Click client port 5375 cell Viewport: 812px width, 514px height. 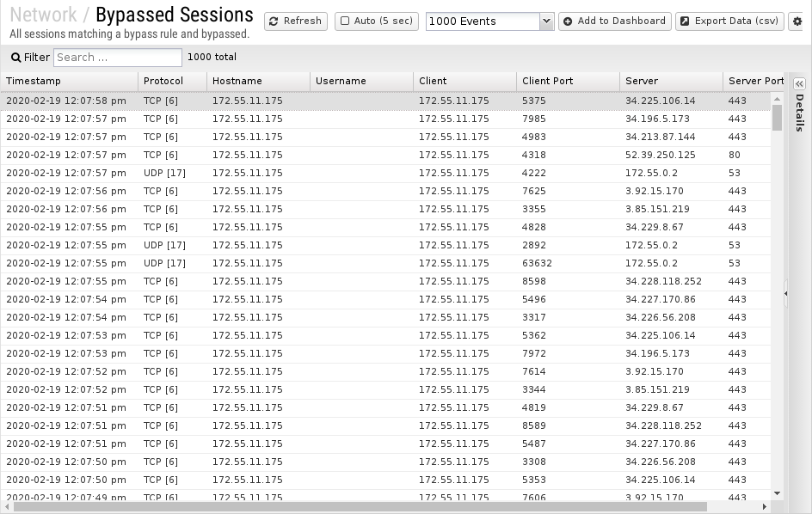[568, 101]
